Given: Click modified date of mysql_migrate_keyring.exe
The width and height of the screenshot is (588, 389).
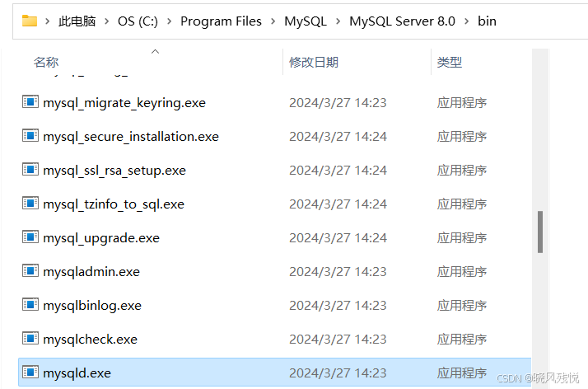Looking at the screenshot, I should [x=338, y=103].
